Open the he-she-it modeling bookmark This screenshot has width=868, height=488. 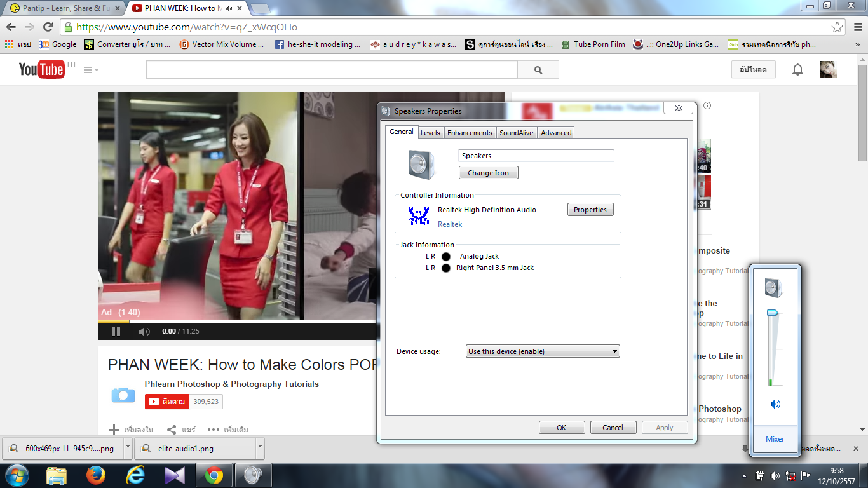(x=318, y=44)
